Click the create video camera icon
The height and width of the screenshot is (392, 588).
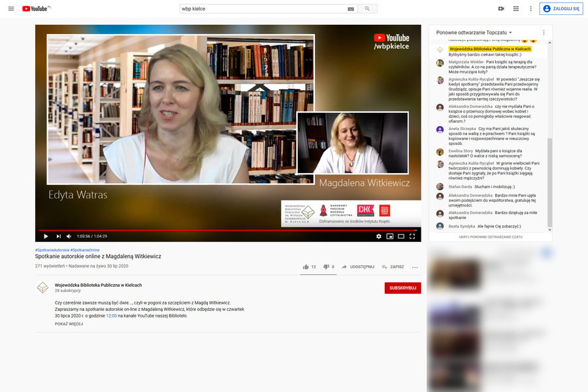[x=501, y=8]
